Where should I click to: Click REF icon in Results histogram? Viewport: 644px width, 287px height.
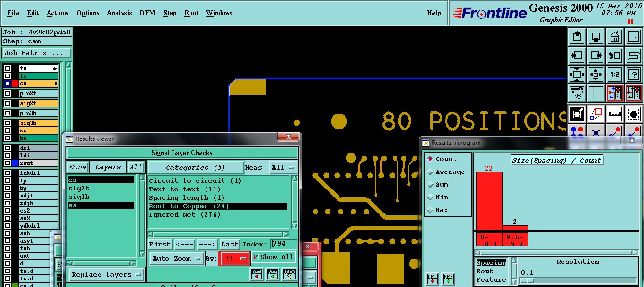pos(448,279)
